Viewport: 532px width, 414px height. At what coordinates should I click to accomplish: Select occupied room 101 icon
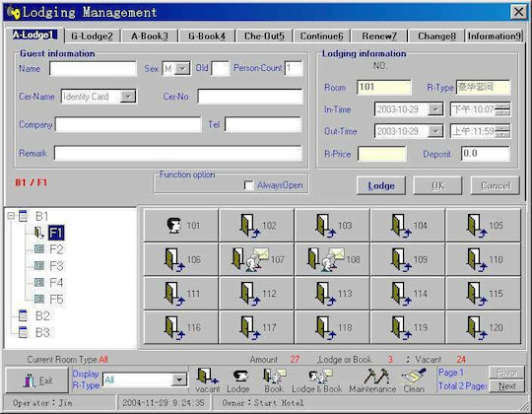coord(181,226)
